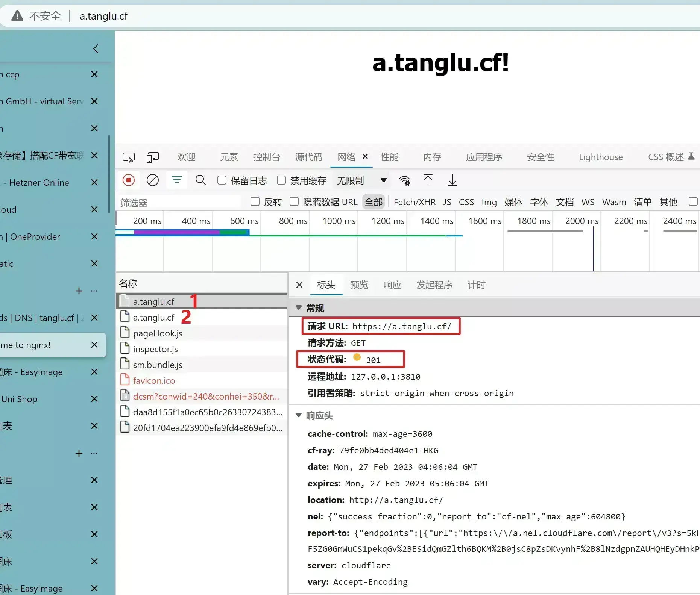Toggle the network filter bar icon
The width and height of the screenshot is (700, 595).
(x=176, y=180)
